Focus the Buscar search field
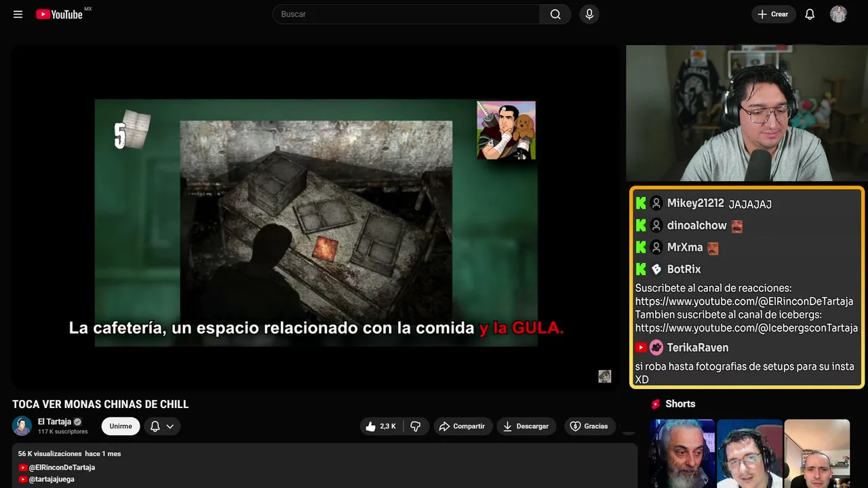Viewport: 868px width, 488px height. [x=406, y=14]
